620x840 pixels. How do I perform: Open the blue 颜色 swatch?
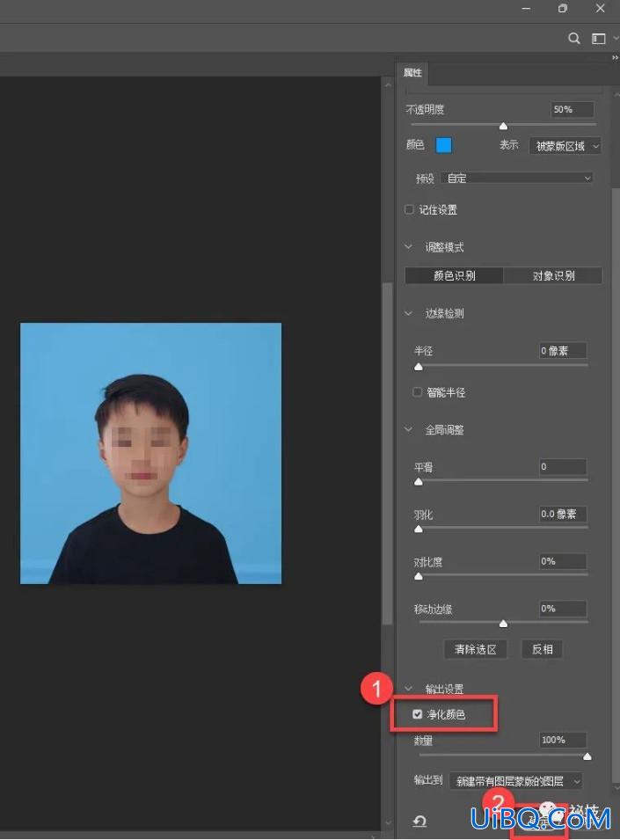click(x=443, y=145)
